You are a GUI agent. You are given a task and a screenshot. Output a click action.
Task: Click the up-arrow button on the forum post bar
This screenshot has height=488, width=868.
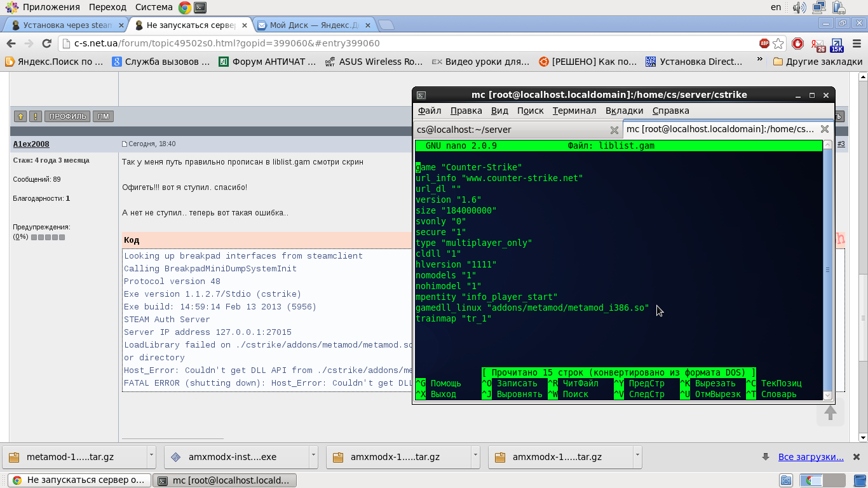coord(20,116)
